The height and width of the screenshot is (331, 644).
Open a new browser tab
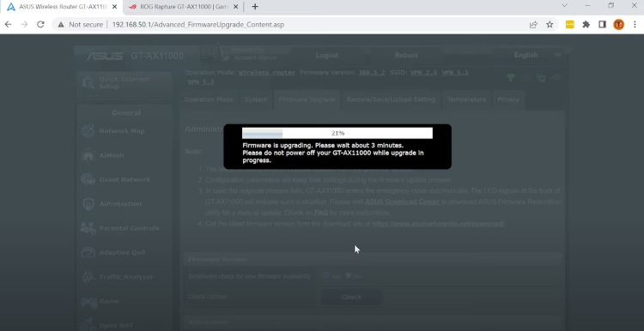click(x=255, y=7)
